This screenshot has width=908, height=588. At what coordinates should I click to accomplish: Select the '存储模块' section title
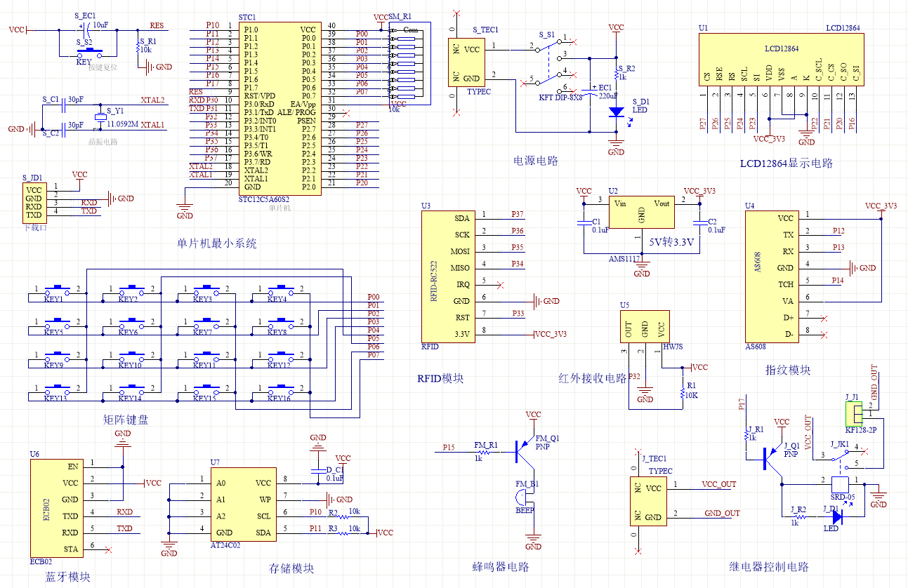[291, 569]
